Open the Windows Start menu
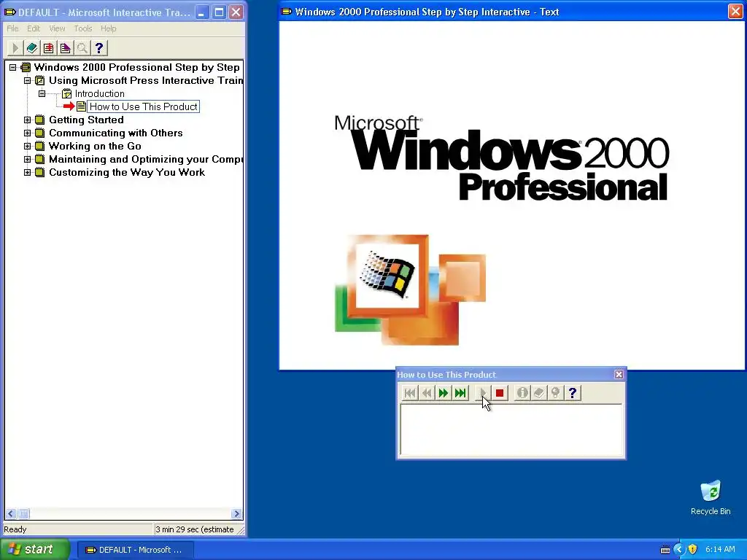This screenshot has height=560, width=747. pos(35,550)
